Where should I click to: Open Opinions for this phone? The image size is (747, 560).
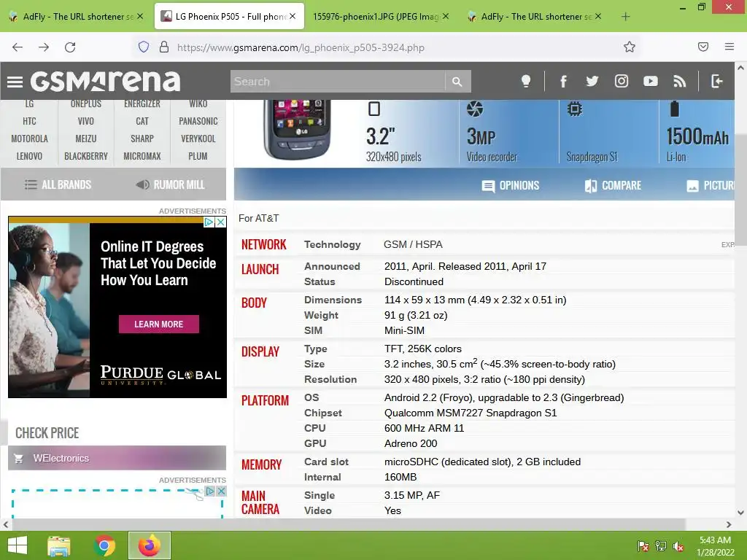coord(510,186)
